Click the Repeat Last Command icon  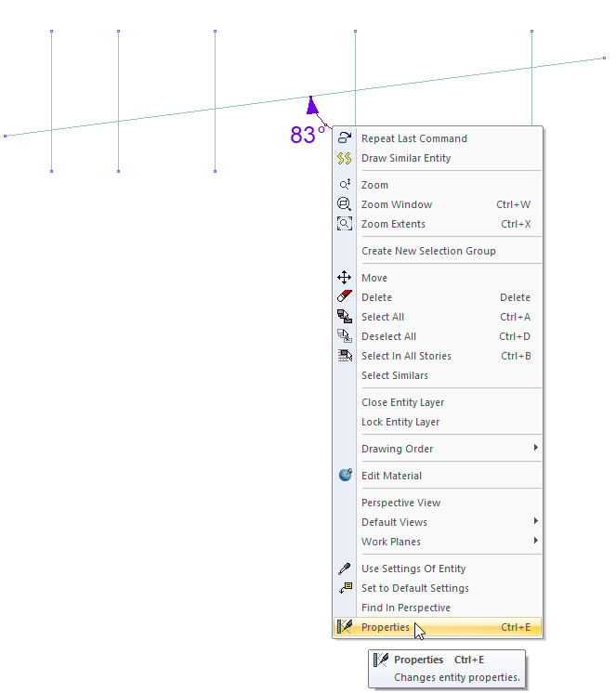pos(344,137)
